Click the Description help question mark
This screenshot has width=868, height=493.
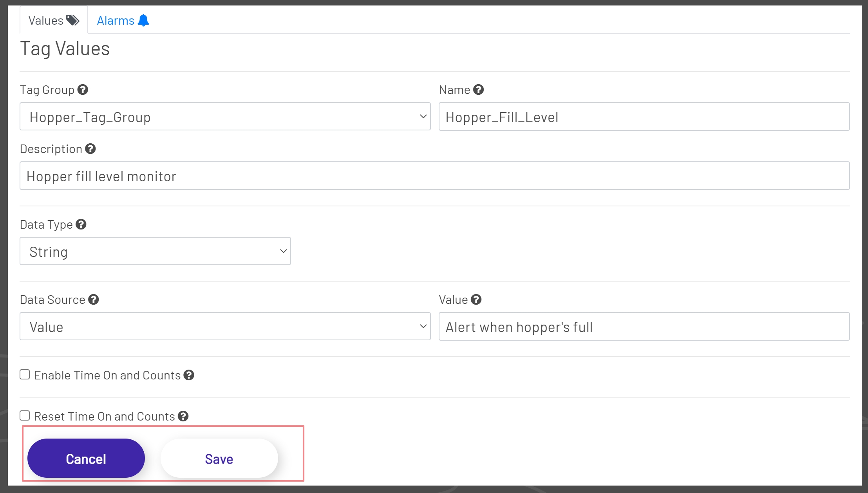pyautogui.click(x=90, y=149)
